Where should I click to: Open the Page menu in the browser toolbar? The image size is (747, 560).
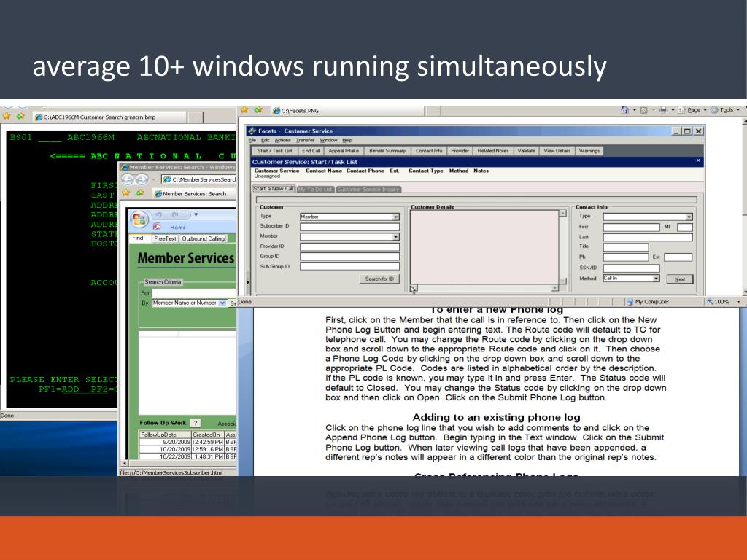pos(692,110)
